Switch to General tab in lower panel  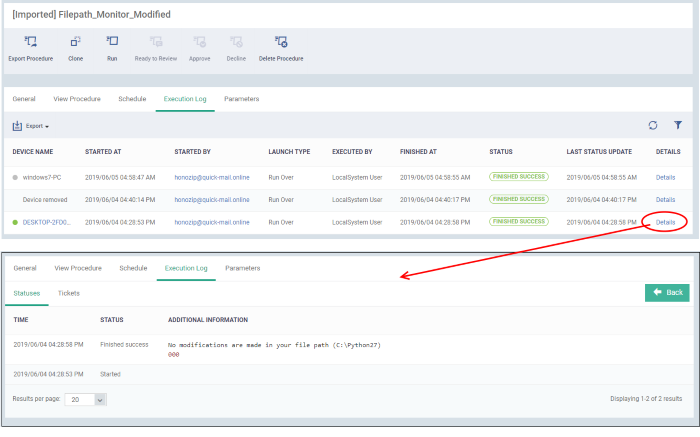25,268
